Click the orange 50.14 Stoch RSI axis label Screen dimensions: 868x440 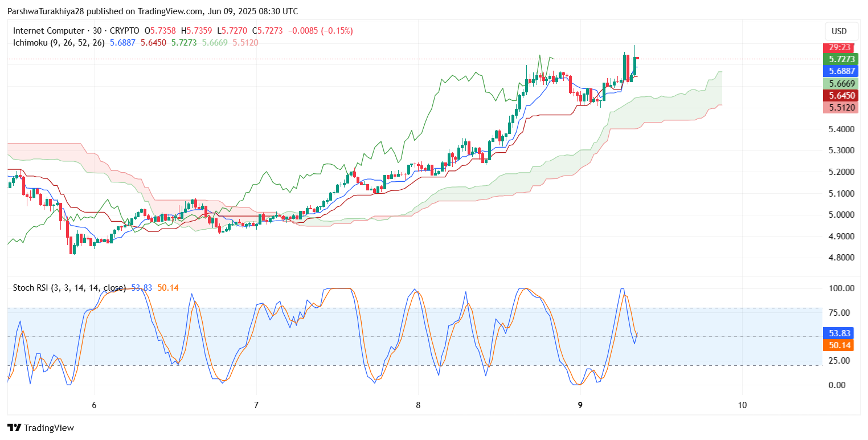pyautogui.click(x=840, y=345)
